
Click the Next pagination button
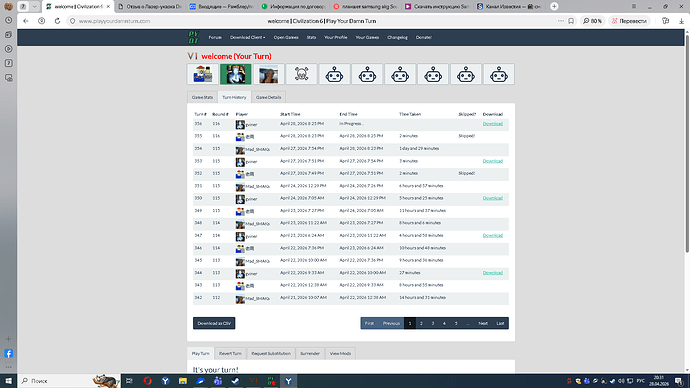coord(483,323)
